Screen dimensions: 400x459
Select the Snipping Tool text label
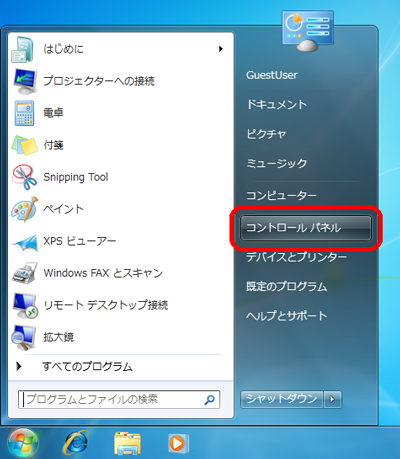(x=76, y=177)
